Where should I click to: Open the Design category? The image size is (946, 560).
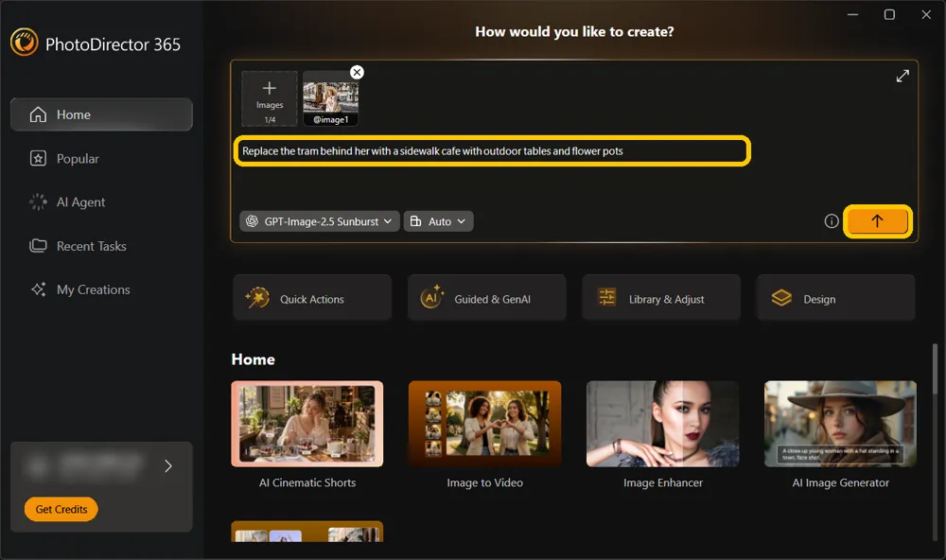835,298
